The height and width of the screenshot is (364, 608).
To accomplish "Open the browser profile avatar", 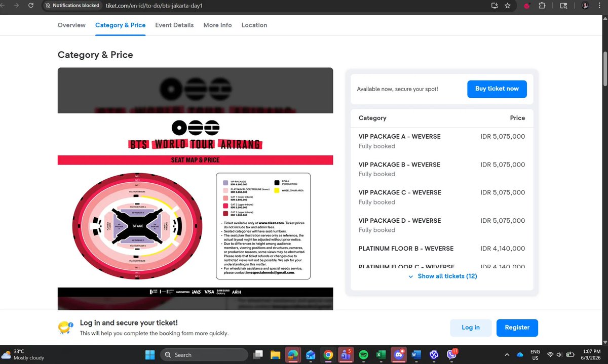I will (586, 6).
